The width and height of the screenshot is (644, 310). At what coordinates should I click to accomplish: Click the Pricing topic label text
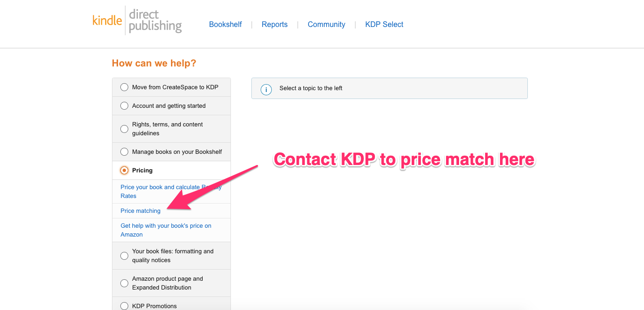pos(142,171)
